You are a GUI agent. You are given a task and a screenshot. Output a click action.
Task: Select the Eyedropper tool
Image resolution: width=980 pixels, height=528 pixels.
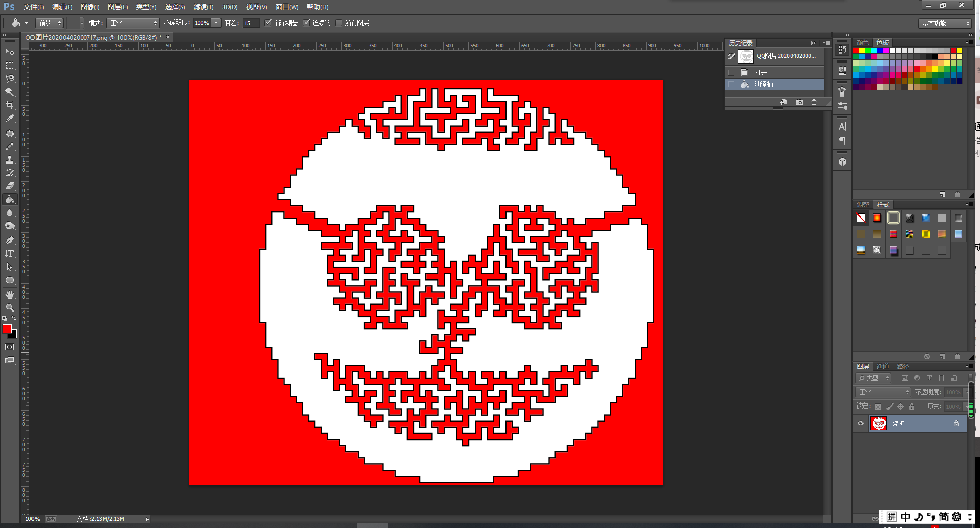coord(10,118)
